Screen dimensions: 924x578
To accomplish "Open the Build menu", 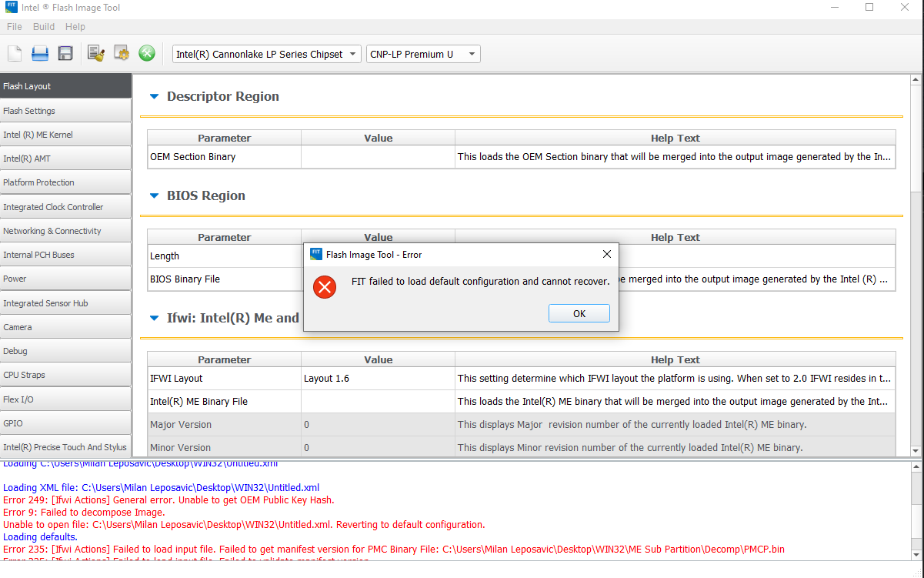I will click(x=44, y=26).
